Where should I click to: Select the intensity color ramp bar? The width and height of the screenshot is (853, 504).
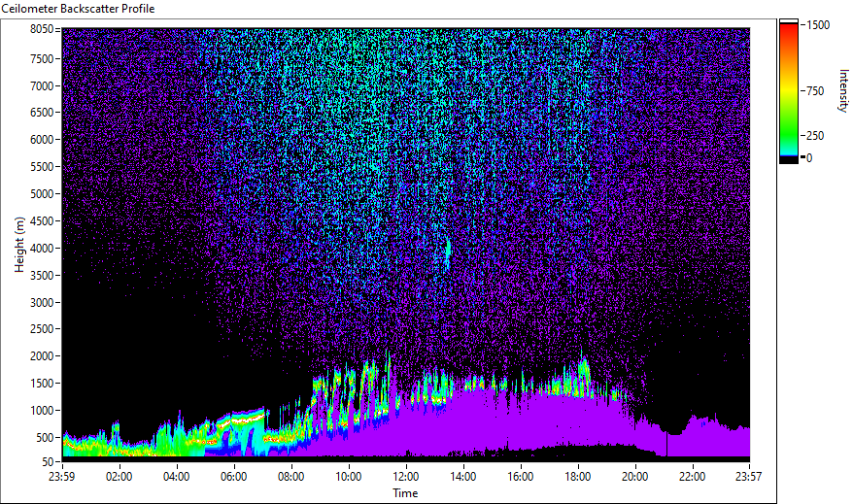tap(789, 91)
